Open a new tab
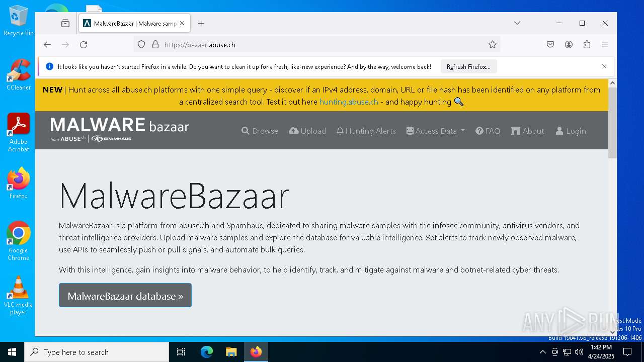This screenshot has height=362, width=644. tap(201, 23)
